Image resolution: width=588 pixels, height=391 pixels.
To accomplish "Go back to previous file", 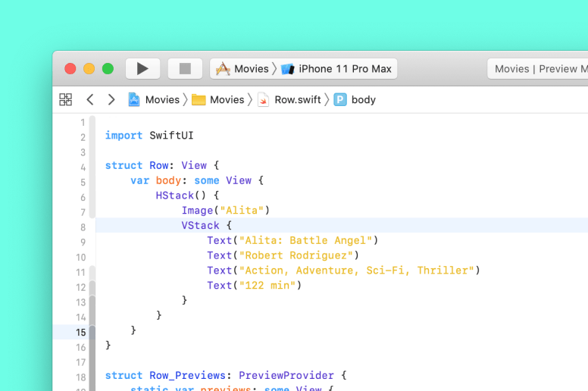I will (x=89, y=100).
